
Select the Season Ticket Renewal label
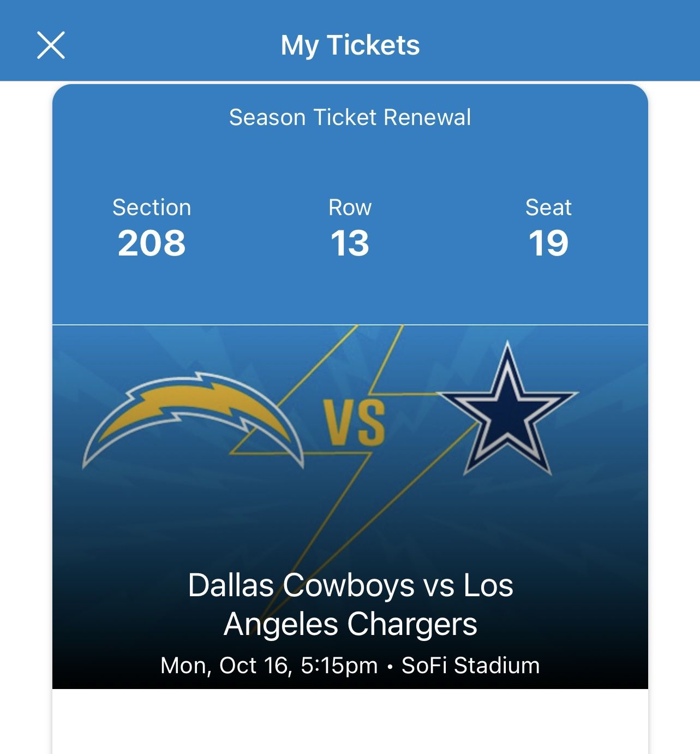coord(350,117)
